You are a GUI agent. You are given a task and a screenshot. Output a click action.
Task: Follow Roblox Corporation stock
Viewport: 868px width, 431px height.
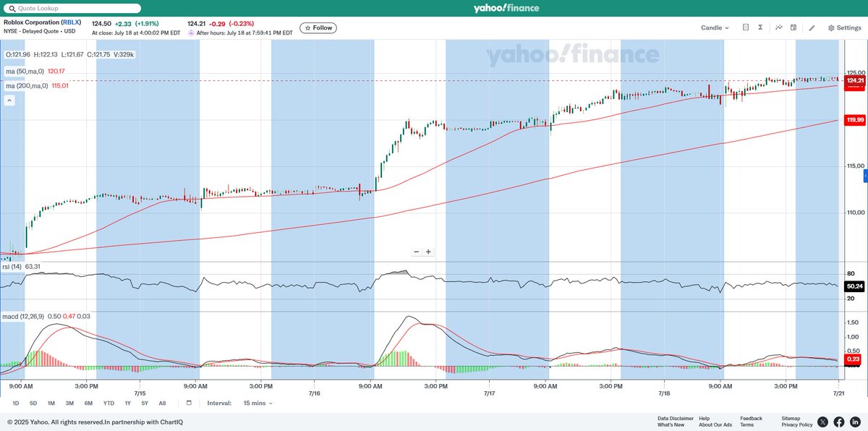(318, 27)
